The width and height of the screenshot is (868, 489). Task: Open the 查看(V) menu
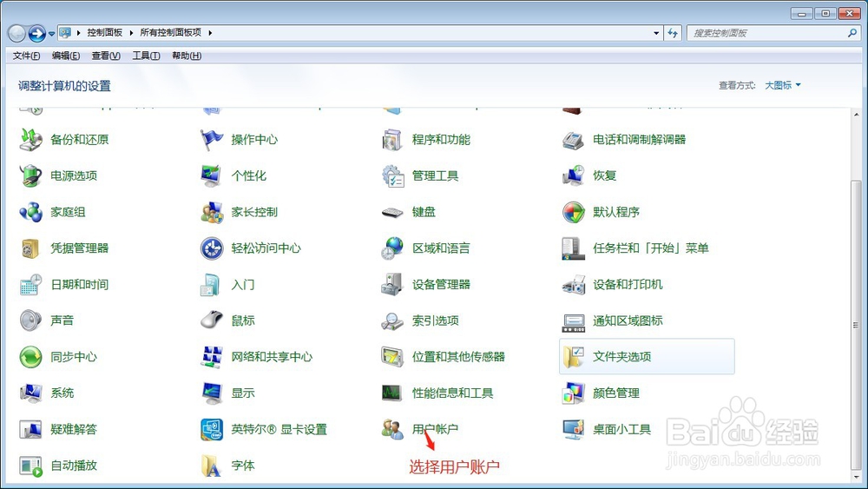point(106,56)
